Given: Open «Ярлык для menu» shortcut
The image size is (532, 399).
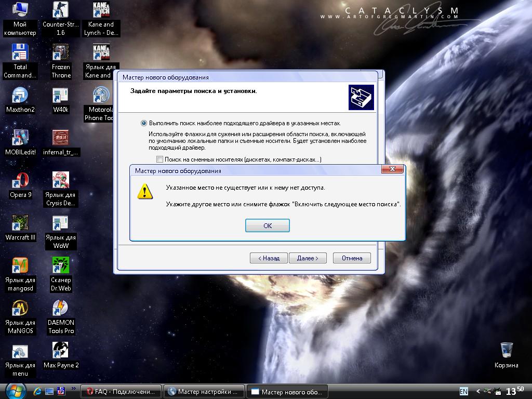Looking at the screenshot, I should click(x=20, y=360).
